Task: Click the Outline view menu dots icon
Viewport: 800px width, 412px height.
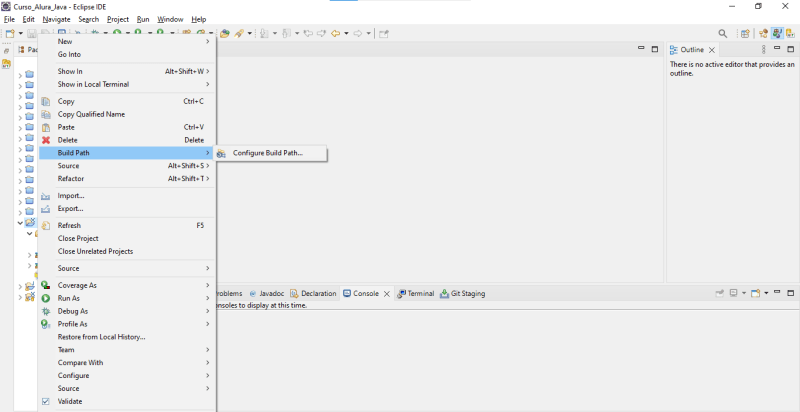Action: pos(764,49)
